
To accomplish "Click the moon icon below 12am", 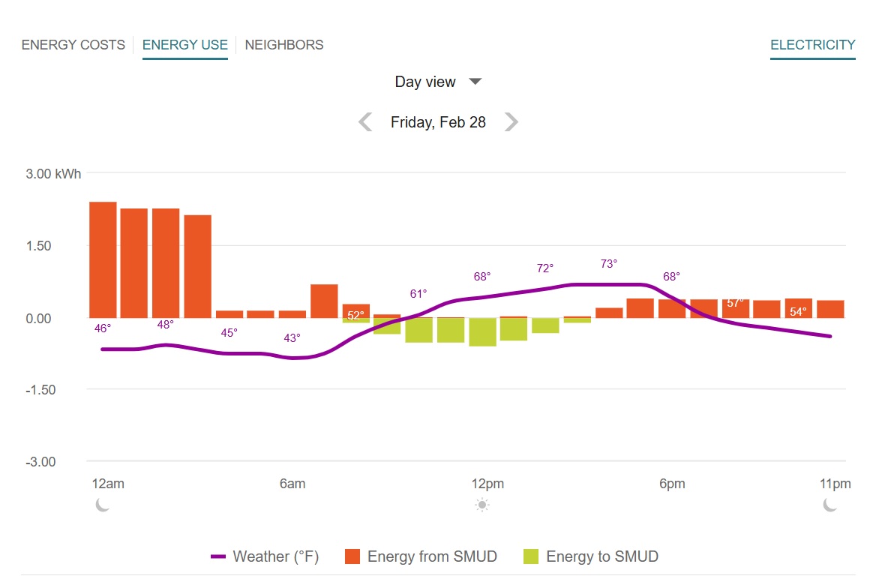I will click(103, 505).
